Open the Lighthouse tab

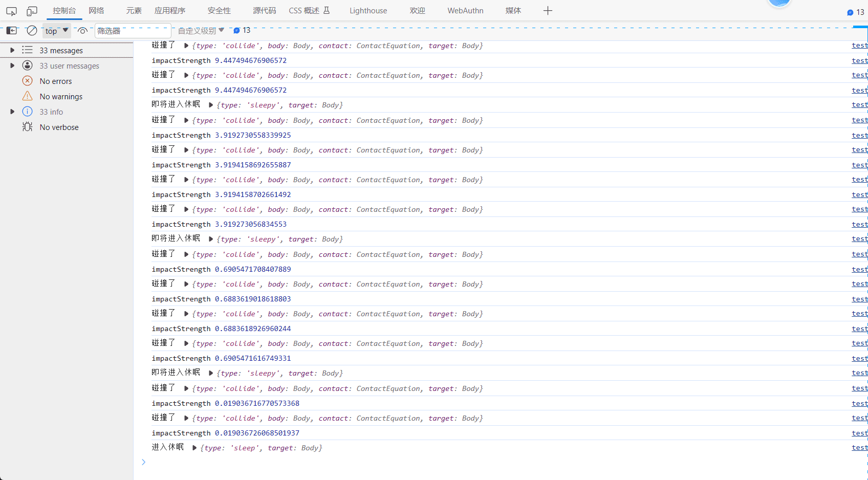coord(368,11)
